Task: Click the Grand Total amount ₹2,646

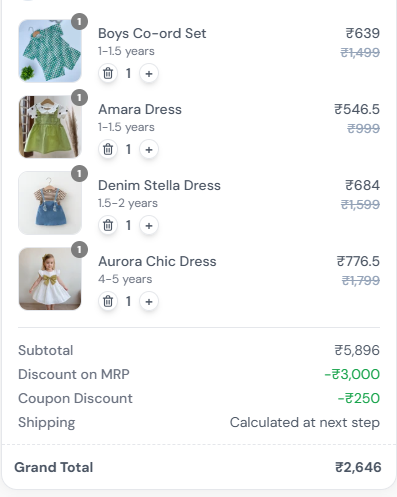Action: pyautogui.click(x=358, y=467)
